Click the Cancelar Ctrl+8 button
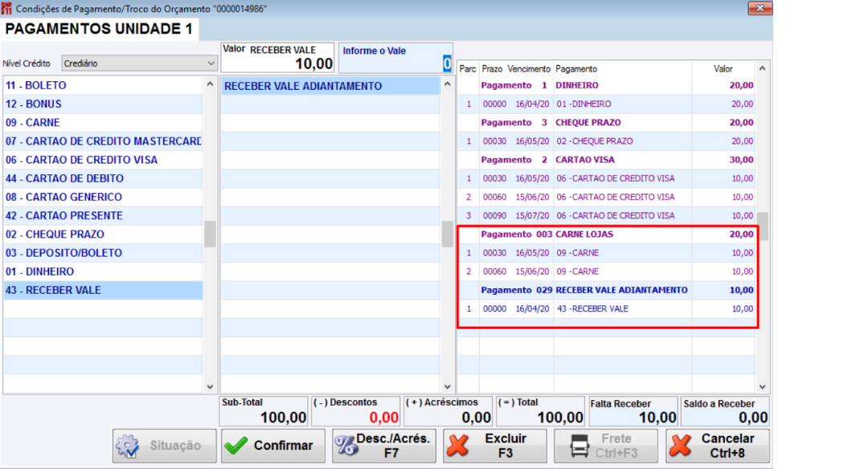868x469 pixels. point(718,446)
